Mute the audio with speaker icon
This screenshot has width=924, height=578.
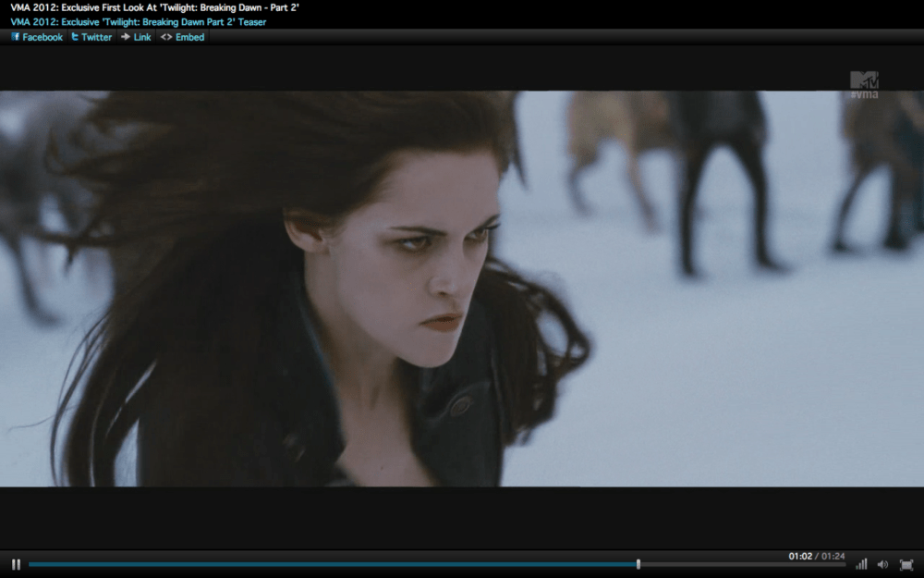[882, 564]
